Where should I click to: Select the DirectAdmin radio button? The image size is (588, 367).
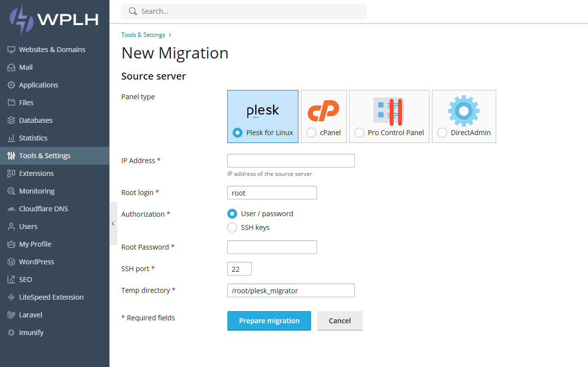(442, 133)
